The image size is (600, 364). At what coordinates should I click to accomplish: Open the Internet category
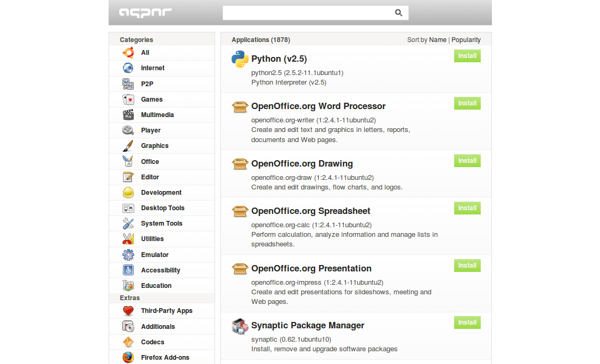(x=153, y=68)
